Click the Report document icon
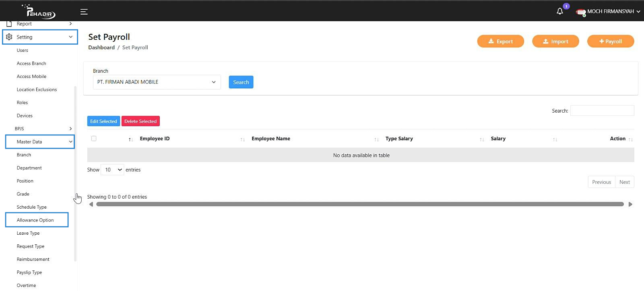 coord(9,24)
